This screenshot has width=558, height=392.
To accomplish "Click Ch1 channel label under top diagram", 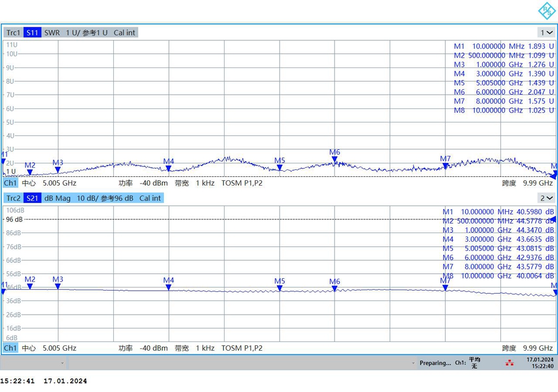I will click(x=10, y=183).
